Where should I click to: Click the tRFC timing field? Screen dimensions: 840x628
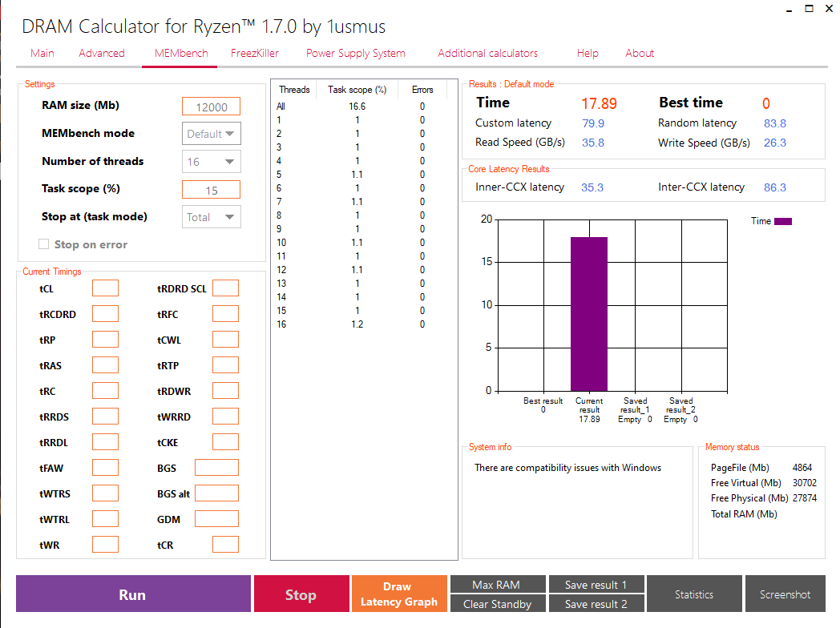(225, 314)
